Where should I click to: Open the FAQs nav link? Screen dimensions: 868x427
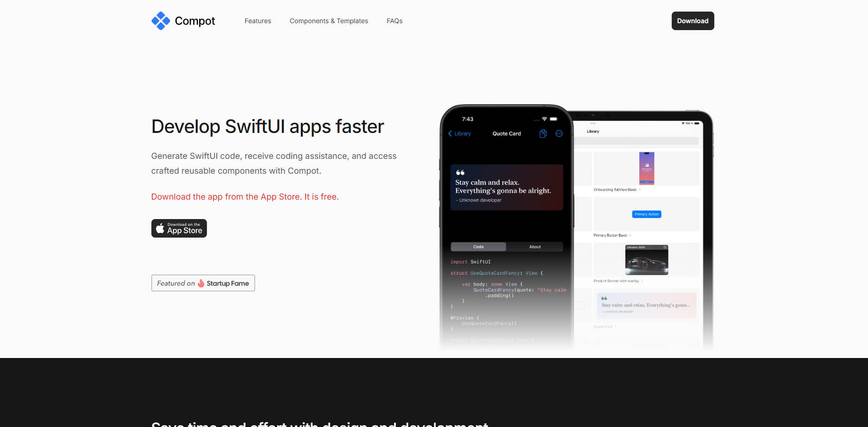(394, 21)
